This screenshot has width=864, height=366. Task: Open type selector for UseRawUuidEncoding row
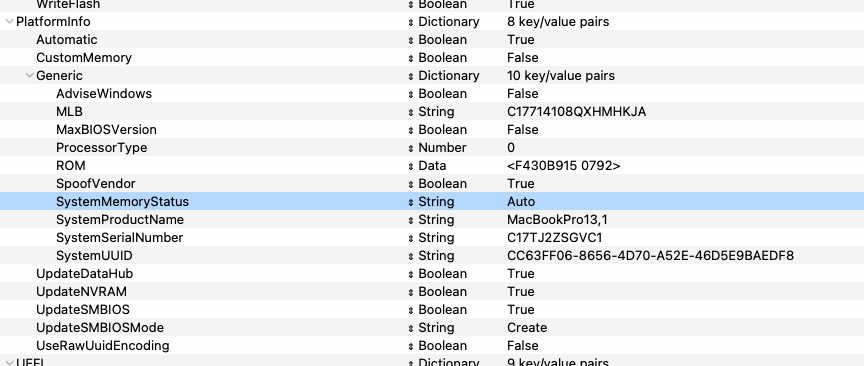pyautogui.click(x=411, y=346)
